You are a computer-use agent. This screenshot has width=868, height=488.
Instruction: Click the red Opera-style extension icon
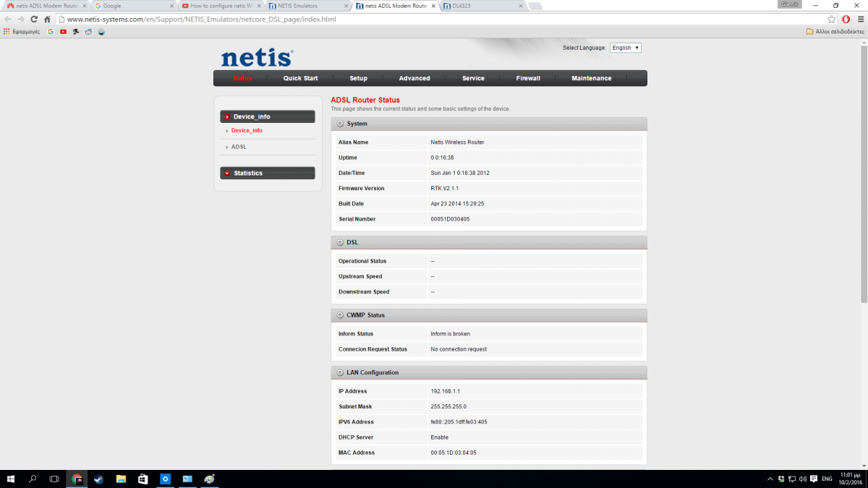click(x=846, y=20)
